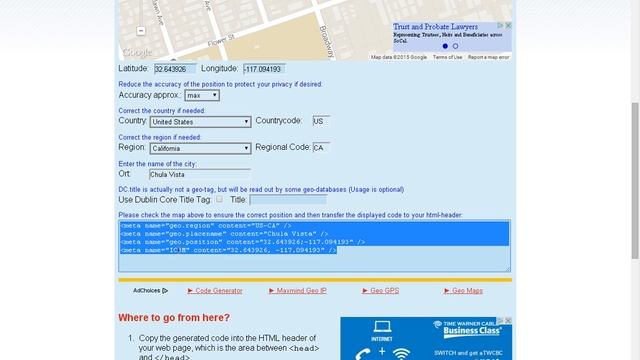Close the Time Warner Cable ad
This screenshot has width=640, height=360.
[x=508, y=320]
